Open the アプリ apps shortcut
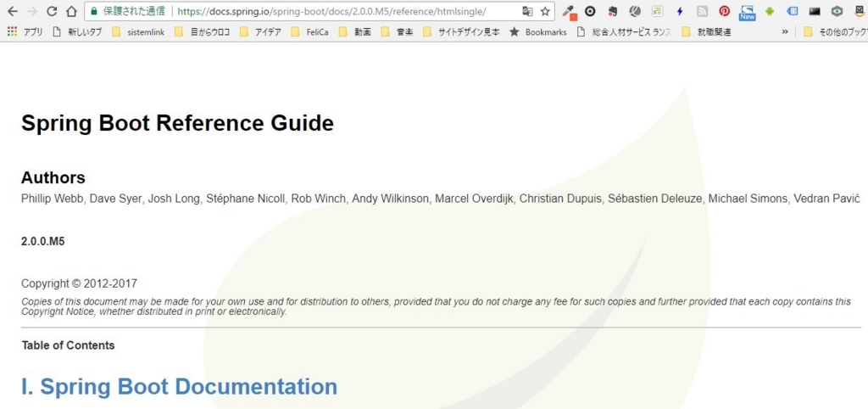The width and height of the screenshot is (868, 409). click(25, 32)
